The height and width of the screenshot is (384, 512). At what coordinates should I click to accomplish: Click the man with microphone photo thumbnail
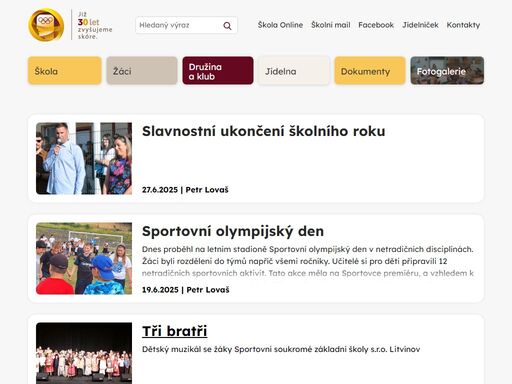pyautogui.click(x=84, y=158)
